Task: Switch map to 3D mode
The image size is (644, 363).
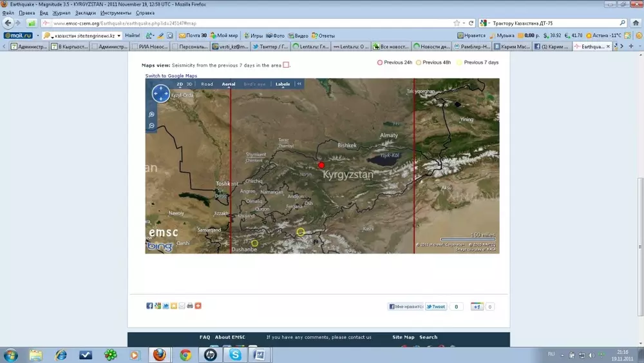Action: (x=189, y=84)
